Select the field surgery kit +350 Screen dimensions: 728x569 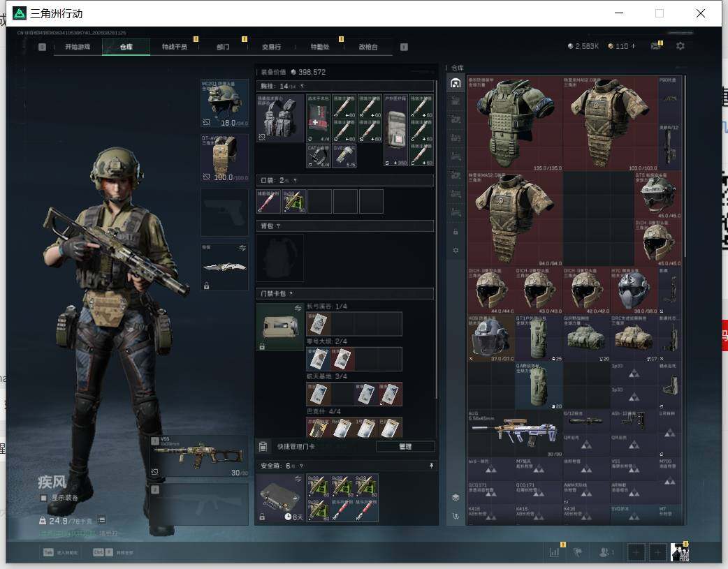tap(395, 131)
